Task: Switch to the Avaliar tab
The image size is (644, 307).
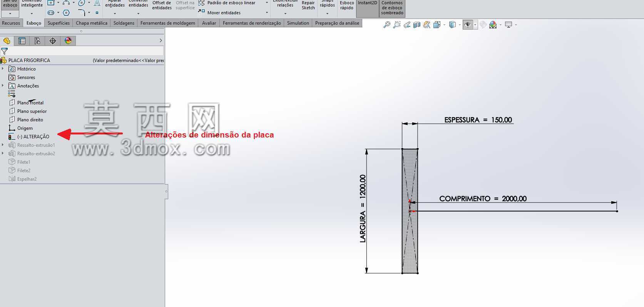Action: (x=209, y=23)
